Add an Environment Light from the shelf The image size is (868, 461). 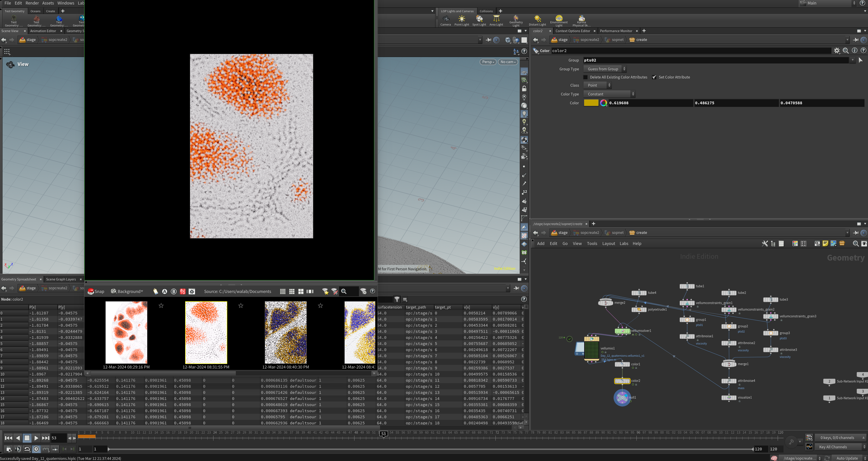tap(559, 21)
